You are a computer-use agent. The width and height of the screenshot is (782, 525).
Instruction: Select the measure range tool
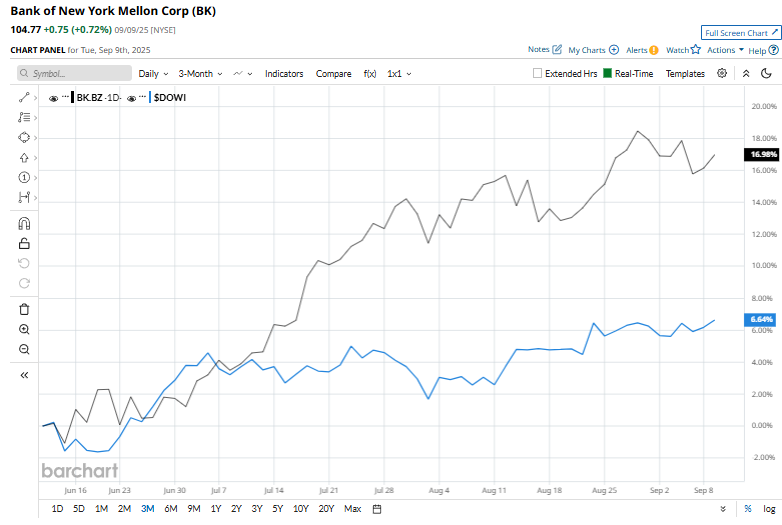point(24,197)
